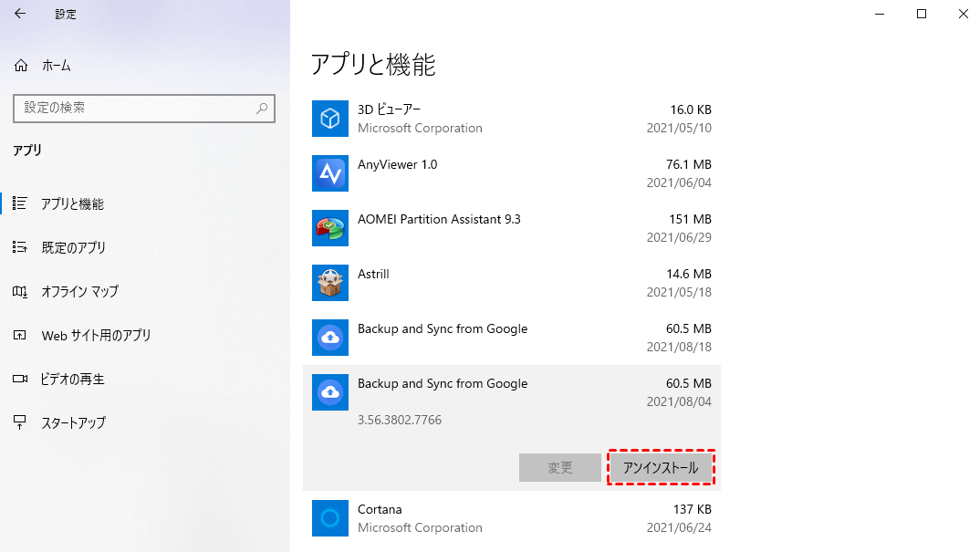This screenshot has width=980, height=552.
Task: Click the 76.1 MB size value
Action: pos(689,164)
